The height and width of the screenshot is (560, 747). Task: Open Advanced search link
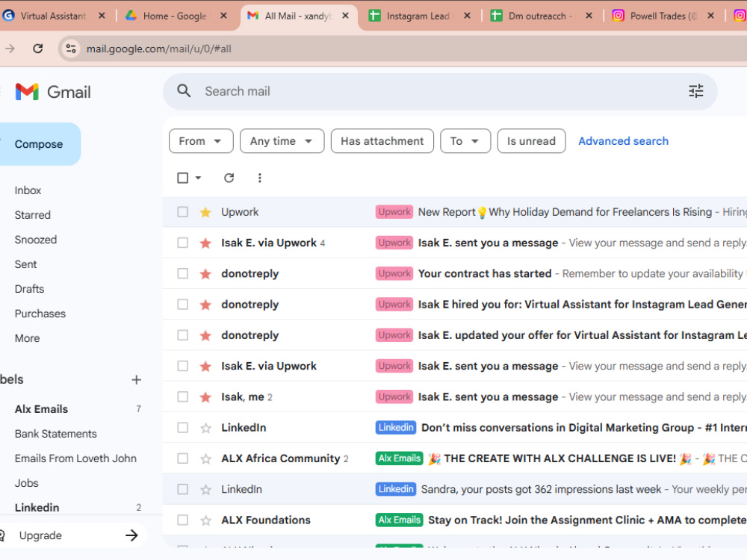623,141
